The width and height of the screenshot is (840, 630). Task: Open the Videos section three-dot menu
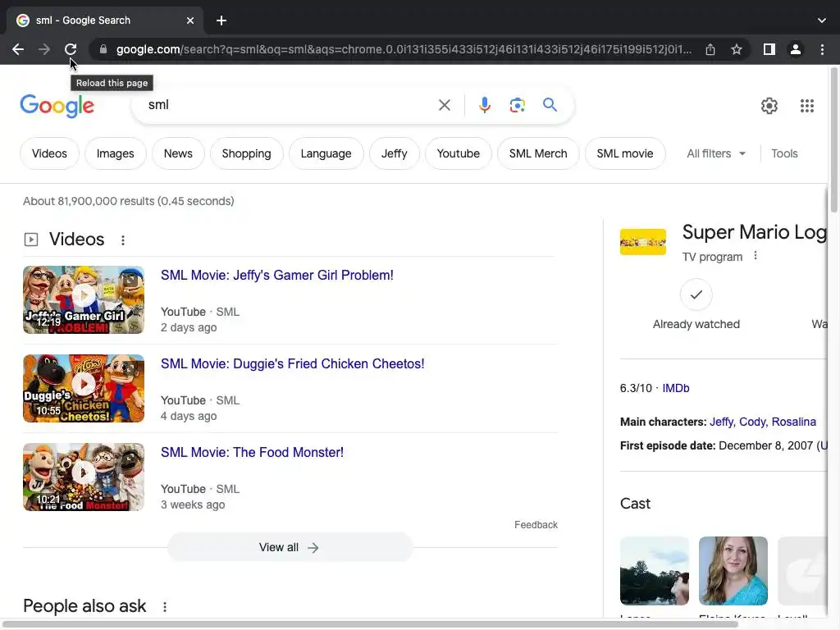(123, 240)
